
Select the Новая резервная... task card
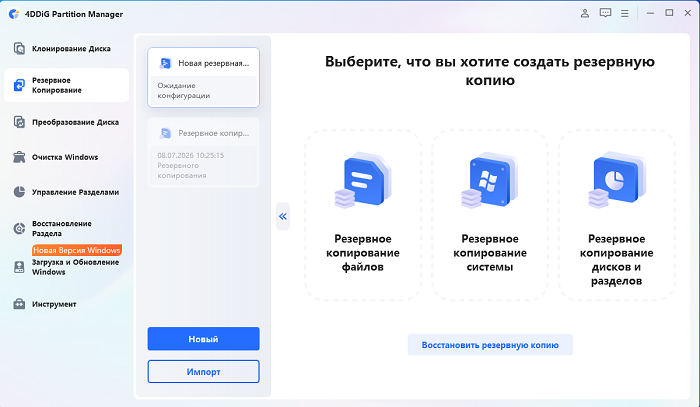[204, 77]
